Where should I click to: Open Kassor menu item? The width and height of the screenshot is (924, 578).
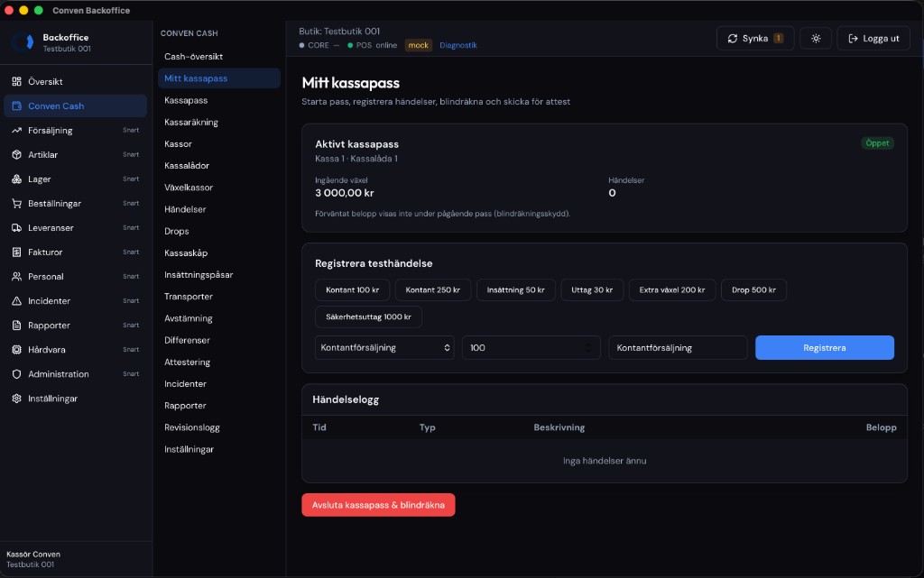(x=218, y=143)
